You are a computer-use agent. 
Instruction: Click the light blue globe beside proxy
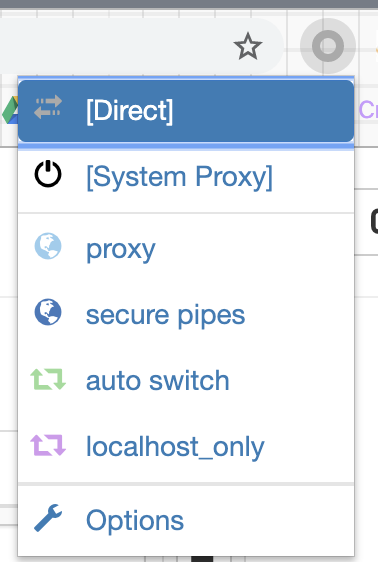[x=48, y=246]
